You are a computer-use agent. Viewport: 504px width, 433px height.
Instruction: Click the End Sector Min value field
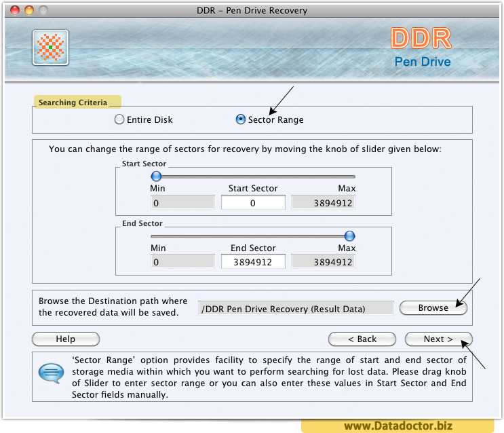182,262
